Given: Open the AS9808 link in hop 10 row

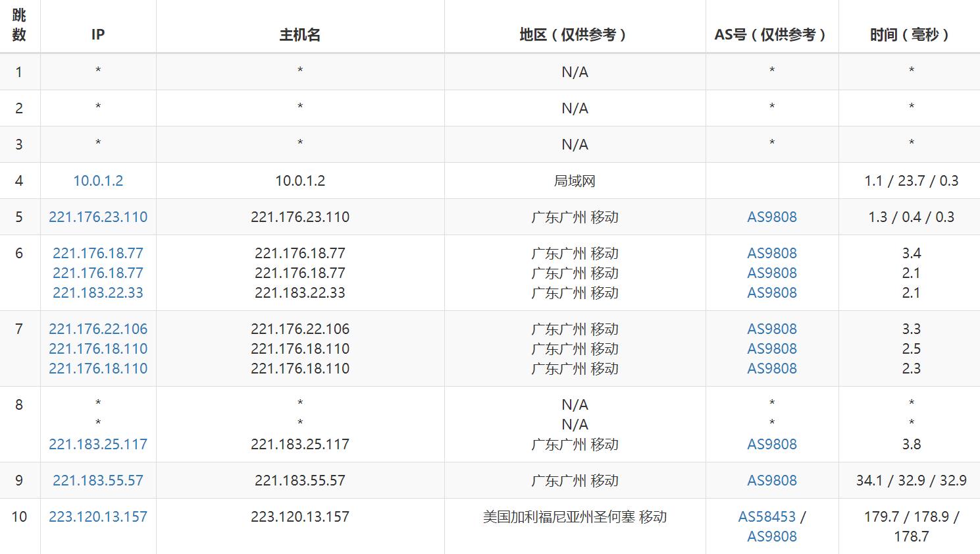Looking at the screenshot, I should point(772,536).
